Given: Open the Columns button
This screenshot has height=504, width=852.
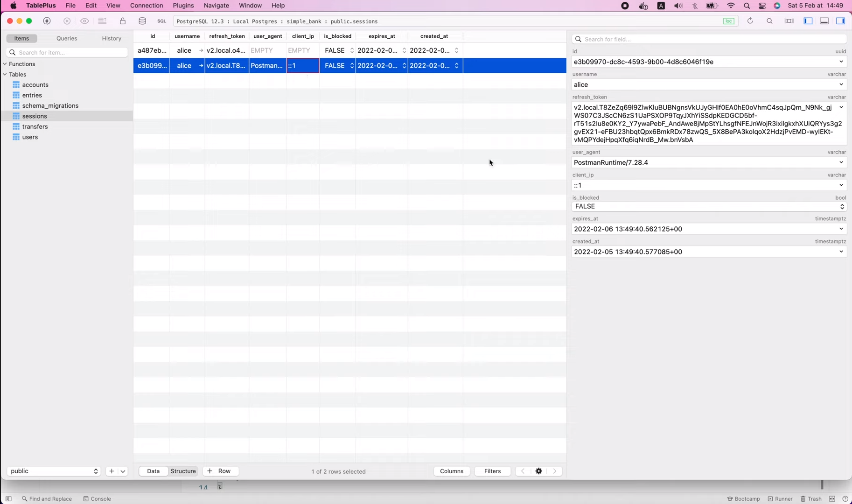Looking at the screenshot, I should tap(452, 471).
